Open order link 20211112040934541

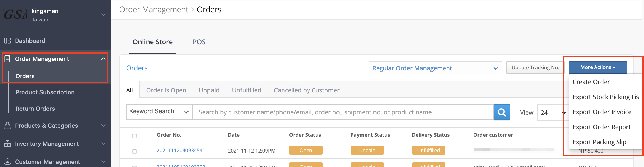pyautogui.click(x=181, y=150)
